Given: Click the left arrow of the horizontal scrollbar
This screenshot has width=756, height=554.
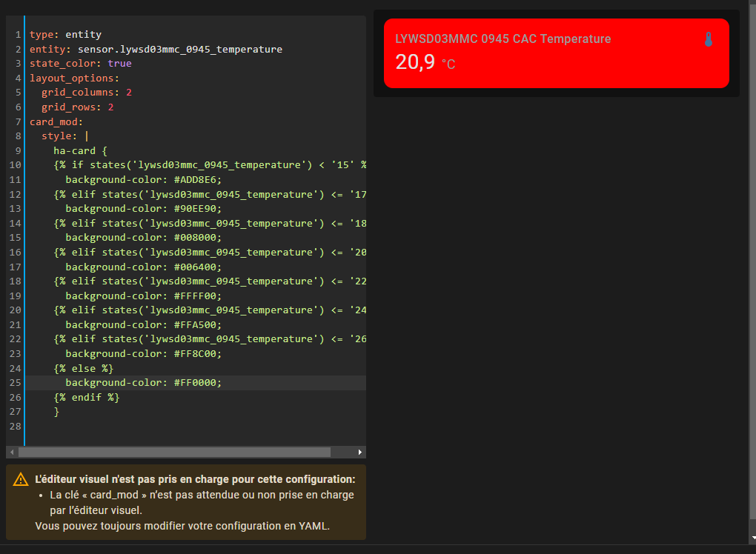Looking at the screenshot, I should click(x=11, y=452).
